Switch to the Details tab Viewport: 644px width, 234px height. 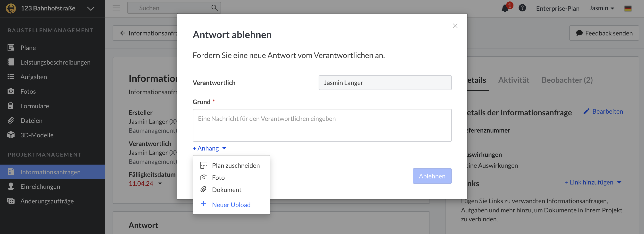pos(476,80)
